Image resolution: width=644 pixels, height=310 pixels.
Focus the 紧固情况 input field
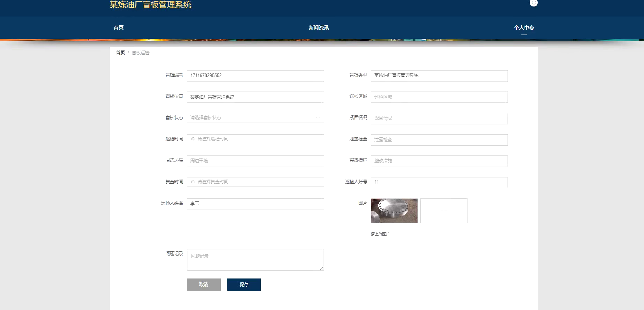(x=439, y=118)
